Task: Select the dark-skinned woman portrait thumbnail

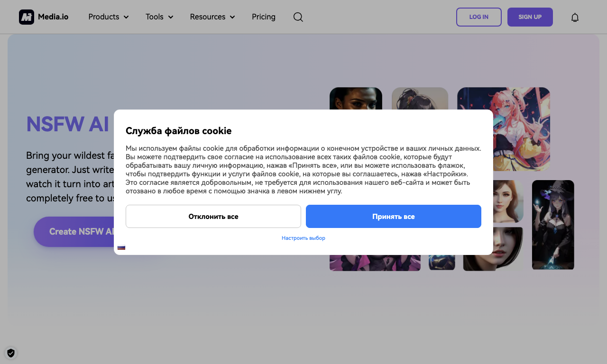Action: [356, 99]
